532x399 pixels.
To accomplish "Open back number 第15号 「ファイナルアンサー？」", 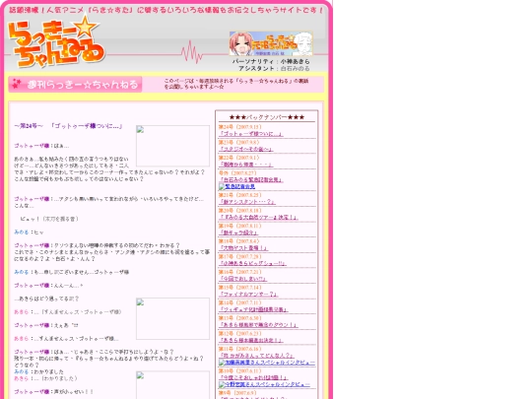I will pos(248,294).
